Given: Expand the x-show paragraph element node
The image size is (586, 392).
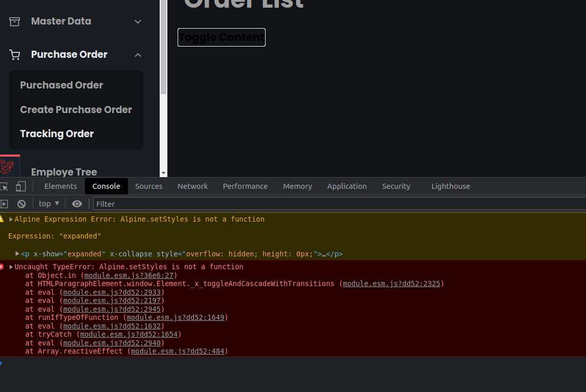Looking at the screenshot, I should pos(17,254).
